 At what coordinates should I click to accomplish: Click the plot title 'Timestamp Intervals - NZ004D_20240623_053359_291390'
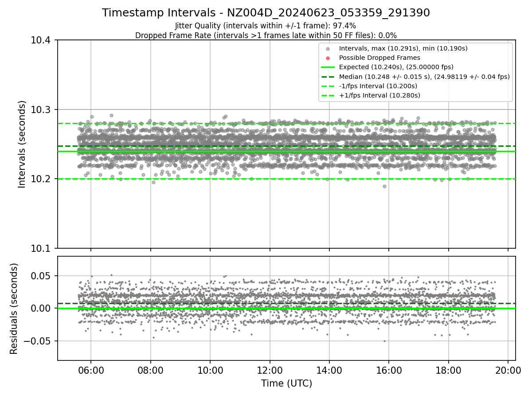click(x=266, y=13)
